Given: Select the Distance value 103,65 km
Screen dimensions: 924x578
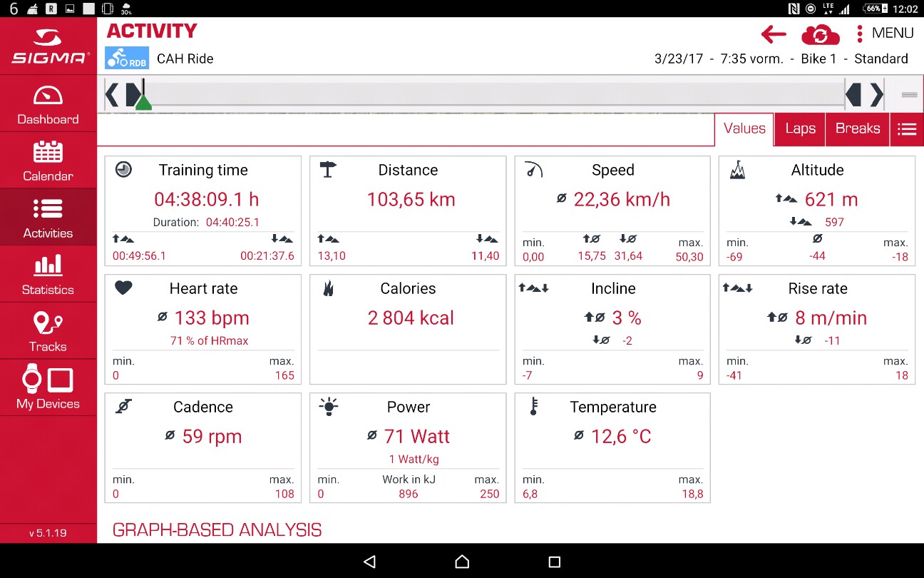Looking at the screenshot, I should 411,199.
